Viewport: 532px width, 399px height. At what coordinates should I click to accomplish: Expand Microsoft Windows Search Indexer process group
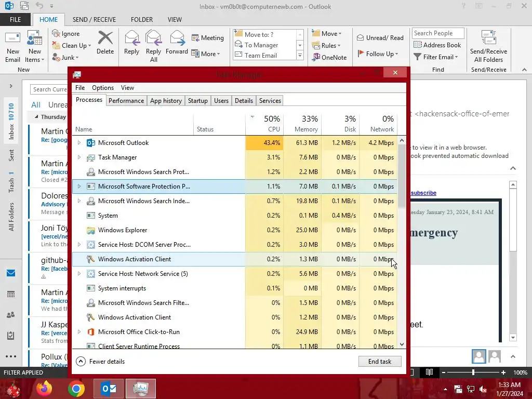point(79,201)
